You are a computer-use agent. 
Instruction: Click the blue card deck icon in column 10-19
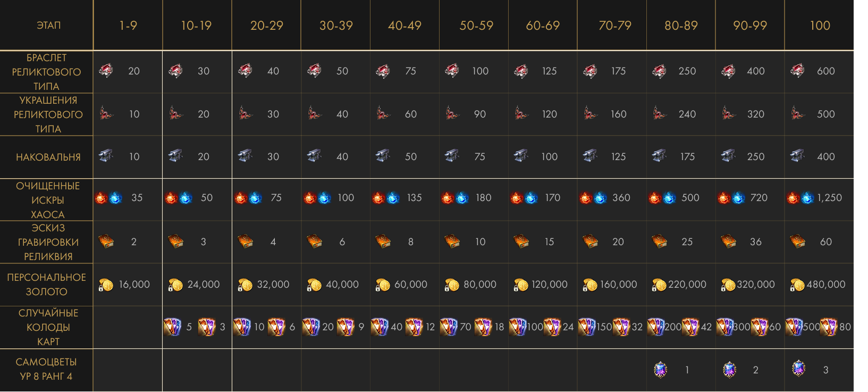tap(173, 327)
